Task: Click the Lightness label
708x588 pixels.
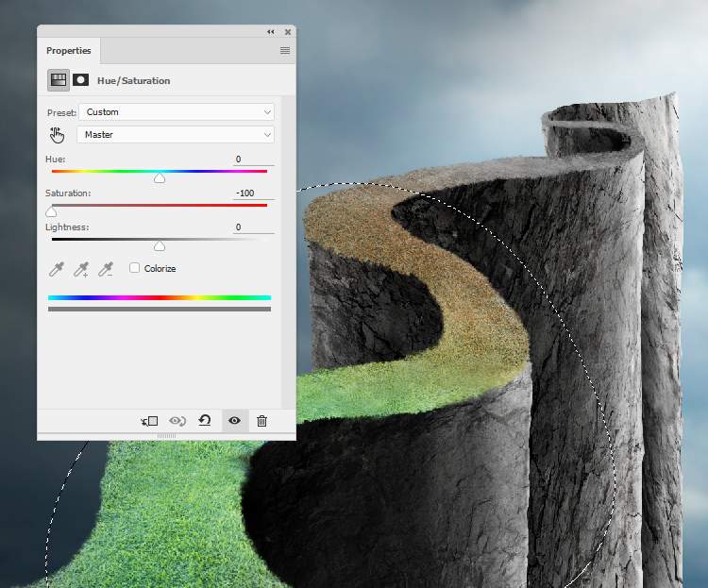Action: [x=67, y=227]
